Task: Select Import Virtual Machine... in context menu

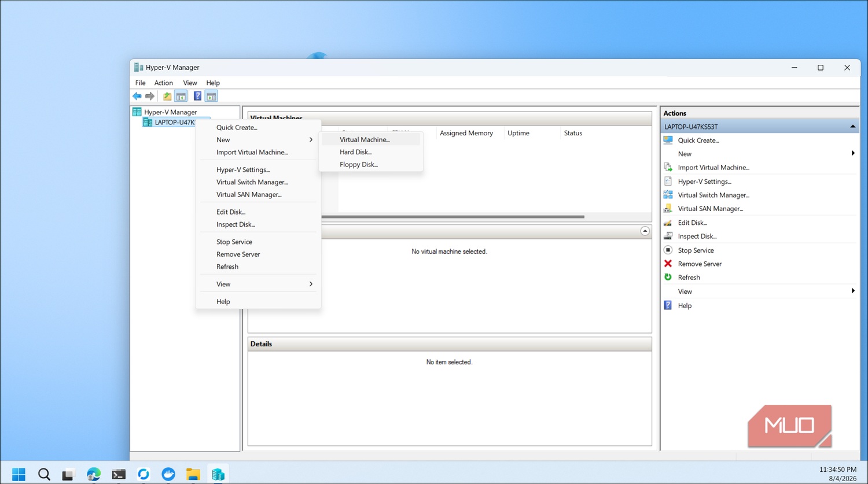Action: 259,152
